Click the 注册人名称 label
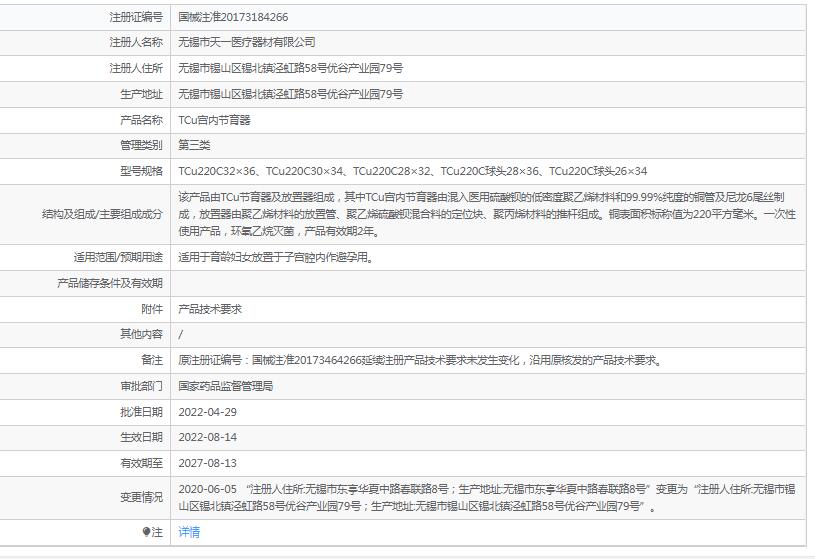Screen dimensions: 815x559 tap(136, 42)
